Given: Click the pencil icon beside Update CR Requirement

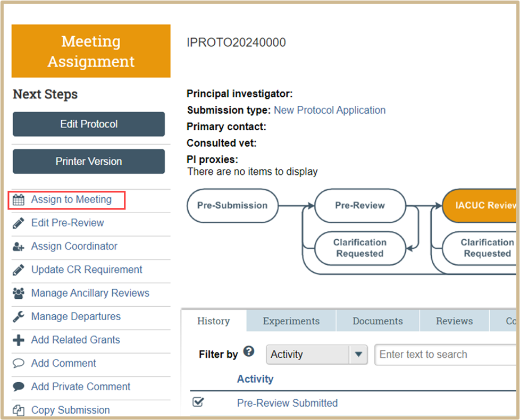Looking at the screenshot, I should click(x=19, y=270).
